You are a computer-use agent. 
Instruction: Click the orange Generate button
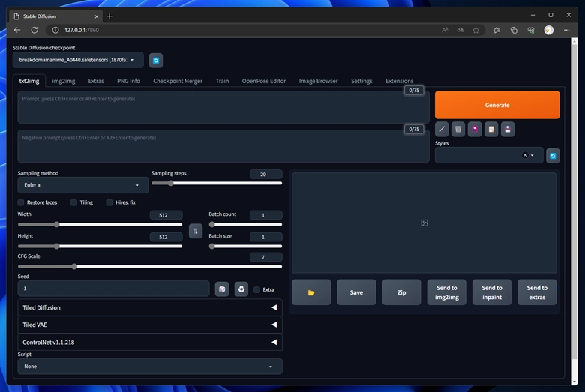497,105
